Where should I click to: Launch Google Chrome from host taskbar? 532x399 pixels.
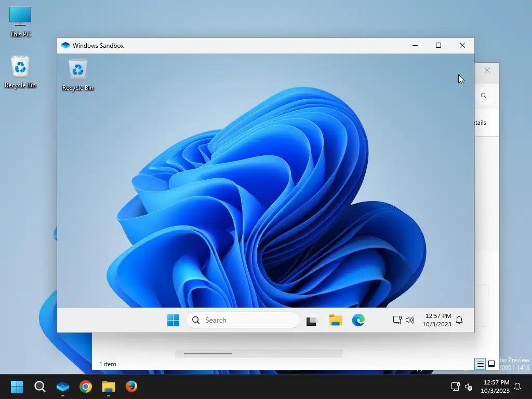[86, 387]
